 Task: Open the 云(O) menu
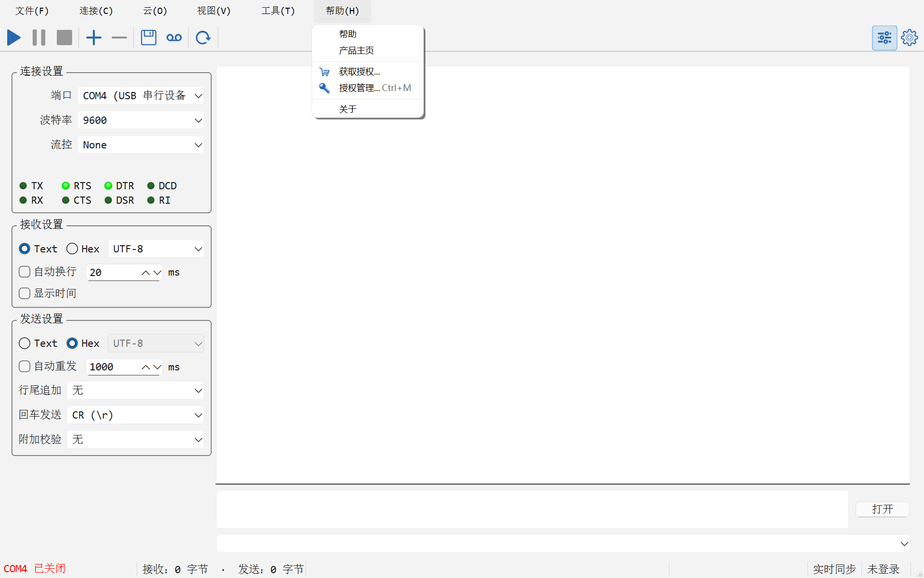(x=155, y=11)
